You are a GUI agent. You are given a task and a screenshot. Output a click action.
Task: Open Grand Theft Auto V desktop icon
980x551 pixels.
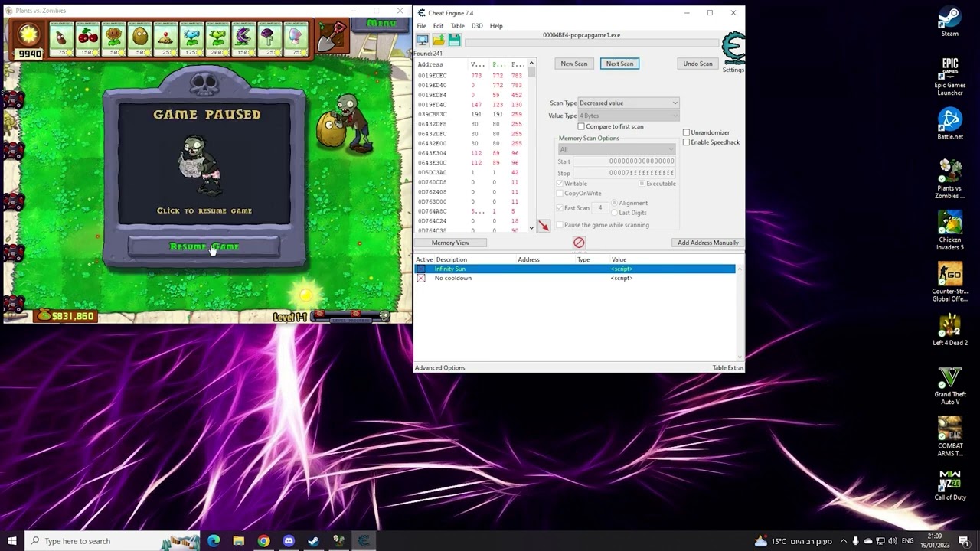(950, 386)
